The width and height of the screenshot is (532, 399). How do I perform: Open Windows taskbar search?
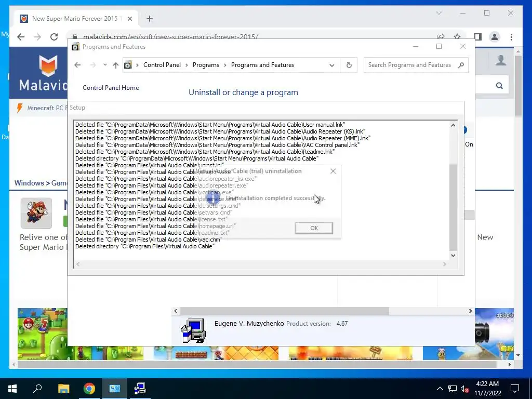[37, 389]
